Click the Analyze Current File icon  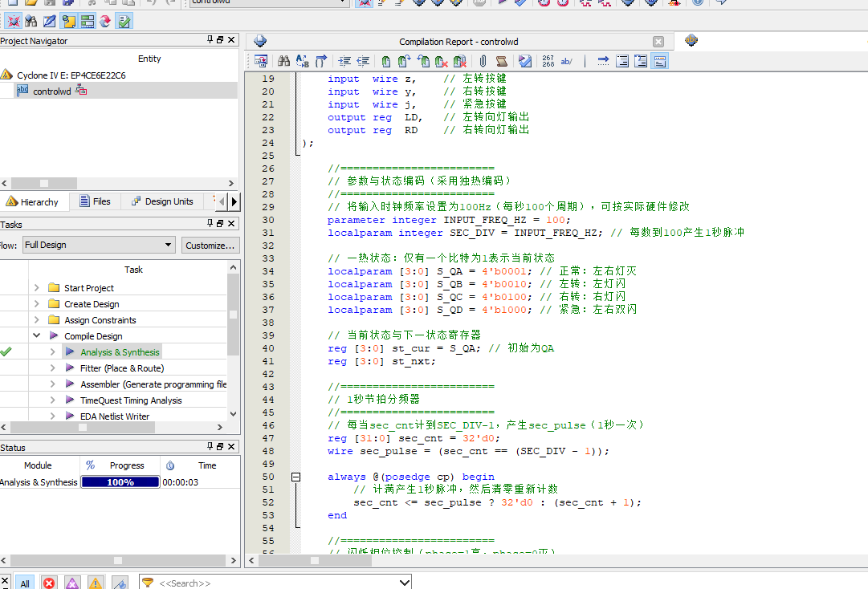525,61
